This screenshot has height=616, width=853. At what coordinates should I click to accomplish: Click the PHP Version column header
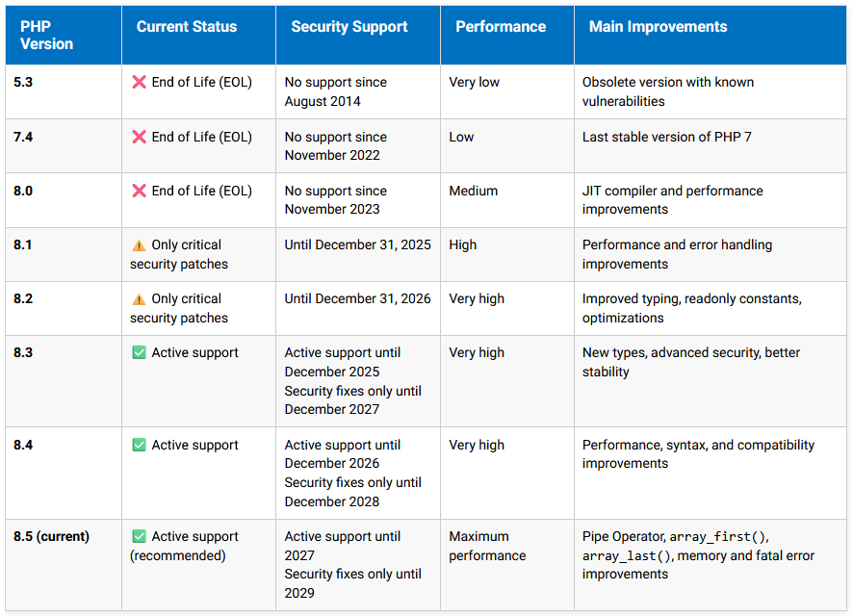(x=46, y=36)
